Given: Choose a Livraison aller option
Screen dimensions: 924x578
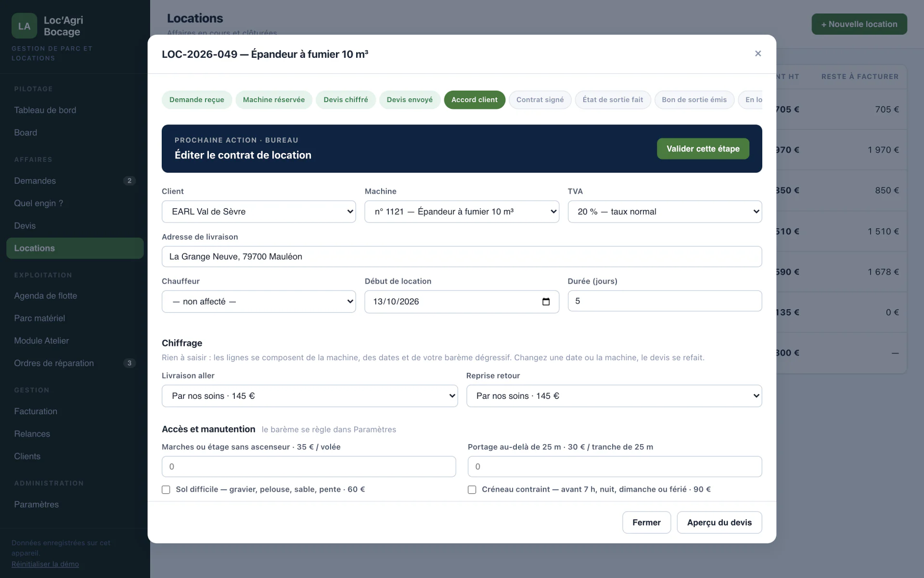Looking at the screenshot, I should 309,396.
